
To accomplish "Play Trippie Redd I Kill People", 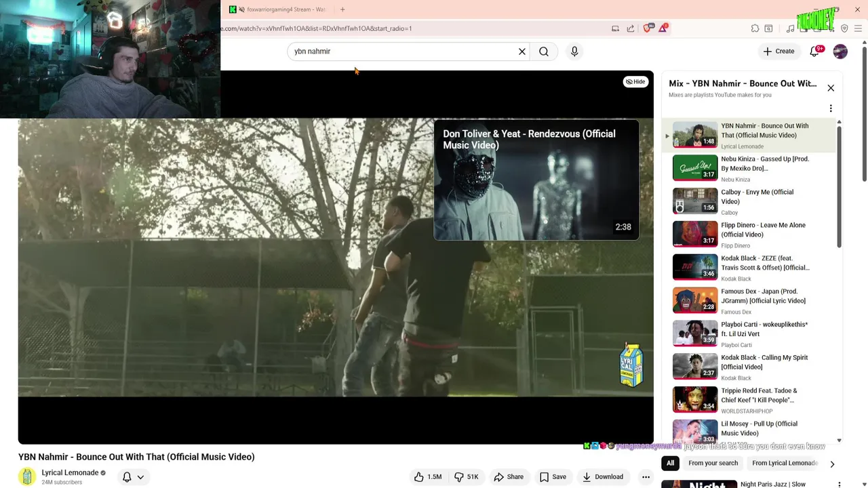I will [x=749, y=401].
